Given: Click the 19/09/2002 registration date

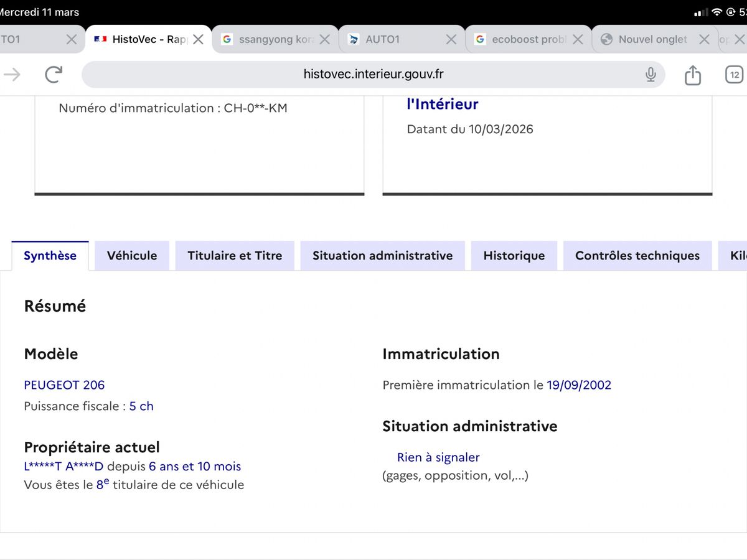Looking at the screenshot, I should pyautogui.click(x=579, y=385).
